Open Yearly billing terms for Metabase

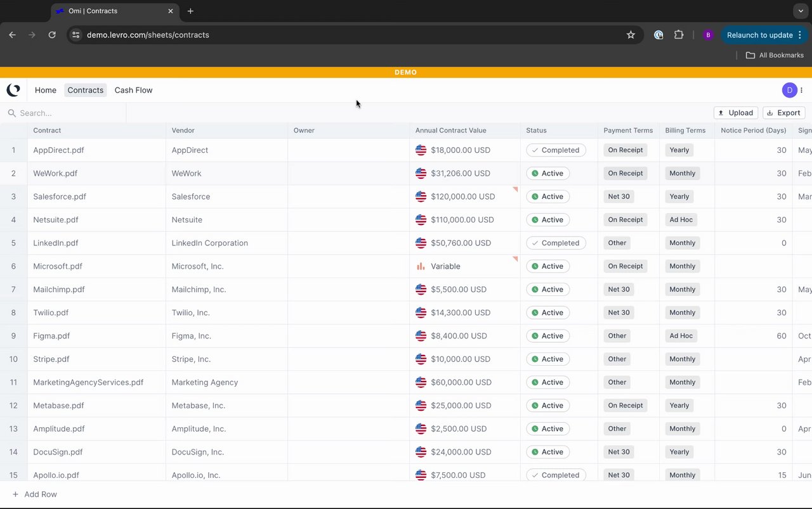click(679, 406)
